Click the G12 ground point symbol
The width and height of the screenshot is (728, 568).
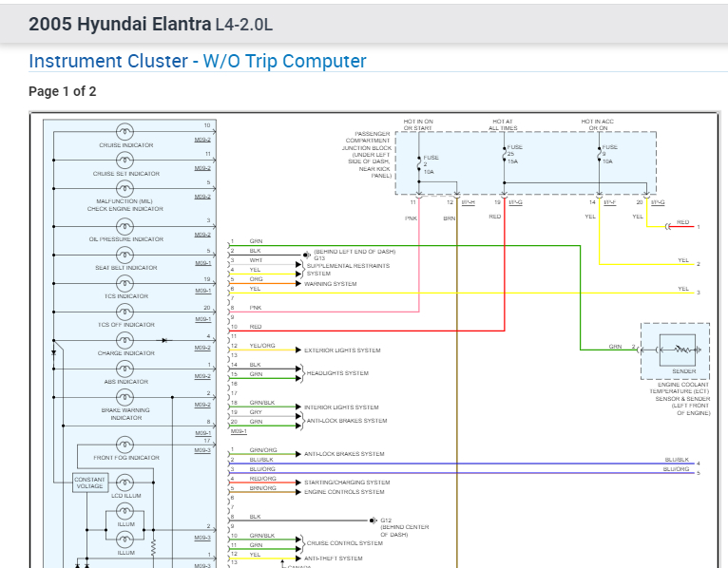click(x=374, y=521)
